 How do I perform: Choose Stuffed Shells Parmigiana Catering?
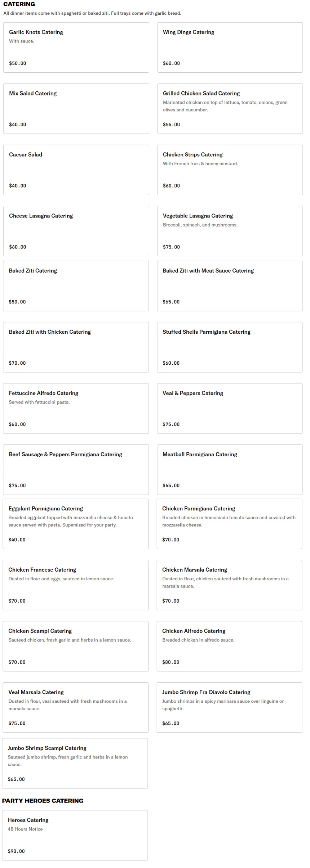(230, 347)
